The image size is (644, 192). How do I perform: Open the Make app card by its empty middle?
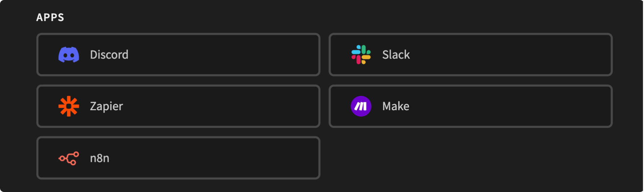pos(508,106)
